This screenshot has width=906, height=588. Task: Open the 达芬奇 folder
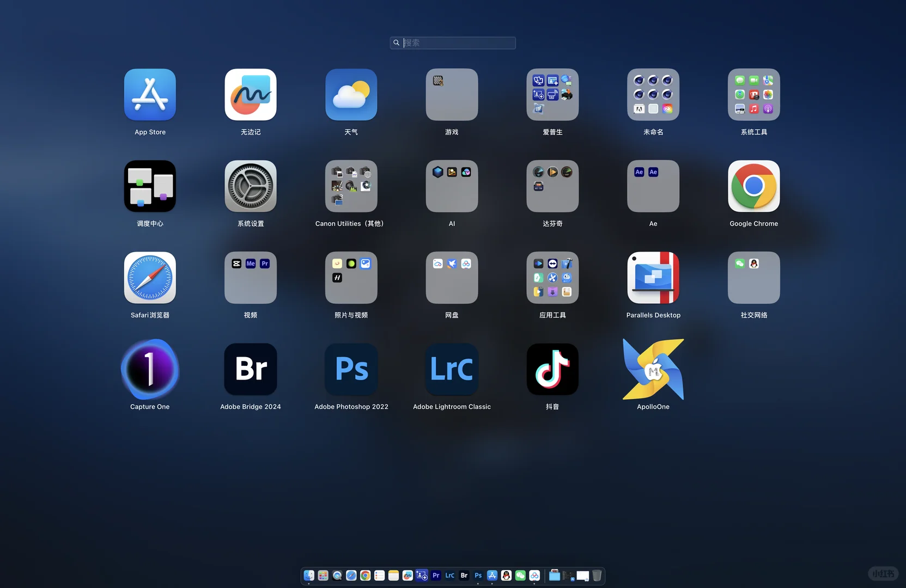pyautogui.click(x=552, y=186)
